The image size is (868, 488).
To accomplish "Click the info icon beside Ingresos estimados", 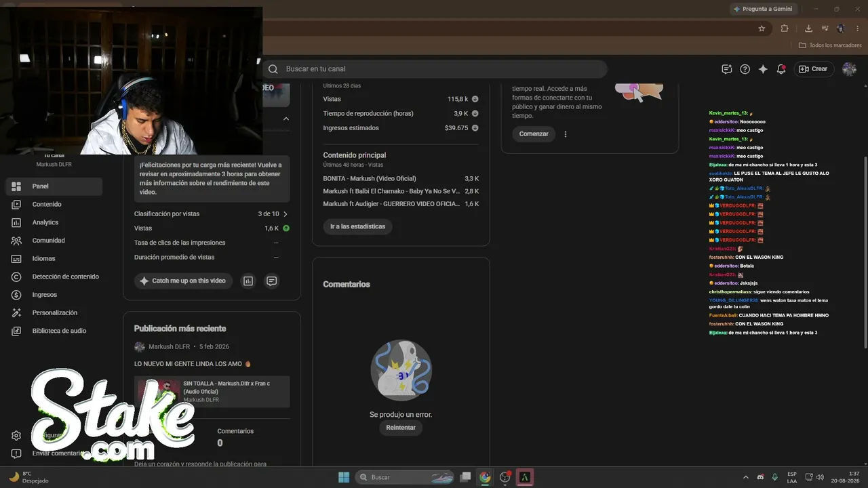I will (475, 128).
